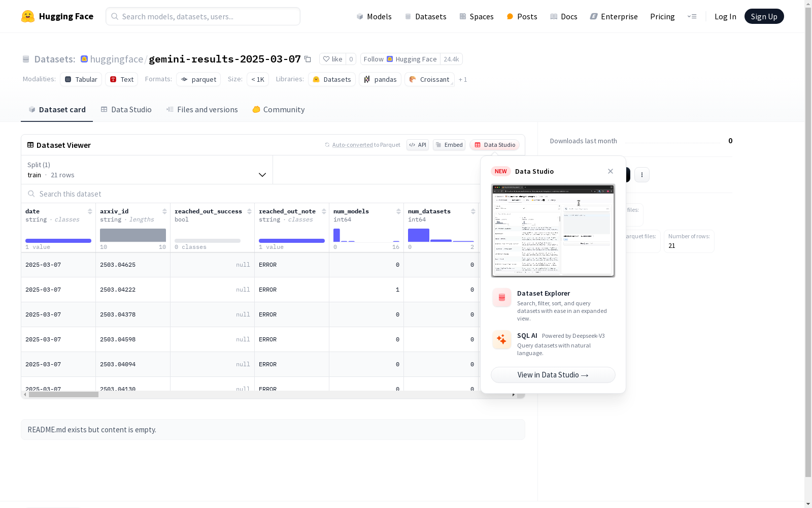Click the search magnifier in the top bar
The height and width of the screenshot is (508, 812).
tap(115, 16)
